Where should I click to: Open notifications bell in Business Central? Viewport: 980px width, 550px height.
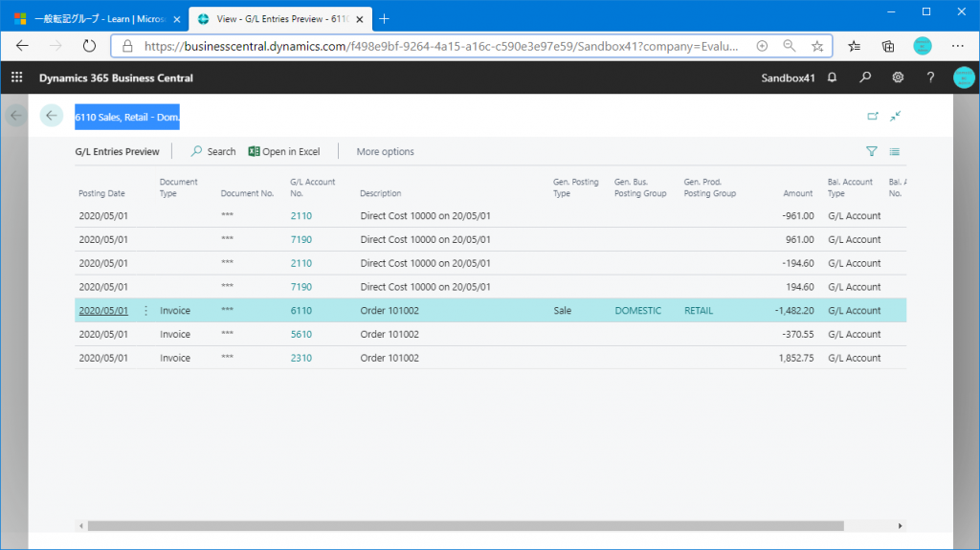pos(832,77)
